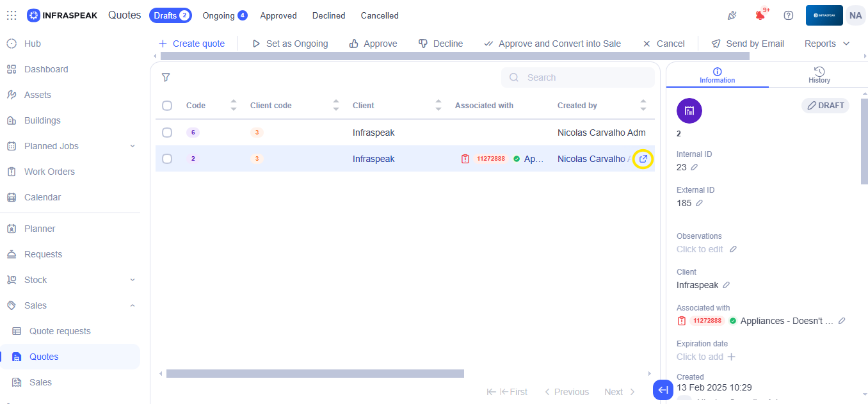Viewport: 868px width, 404px height.
Task: Edit Client Infraspeak pencil icon
Action: click(726, 285)
